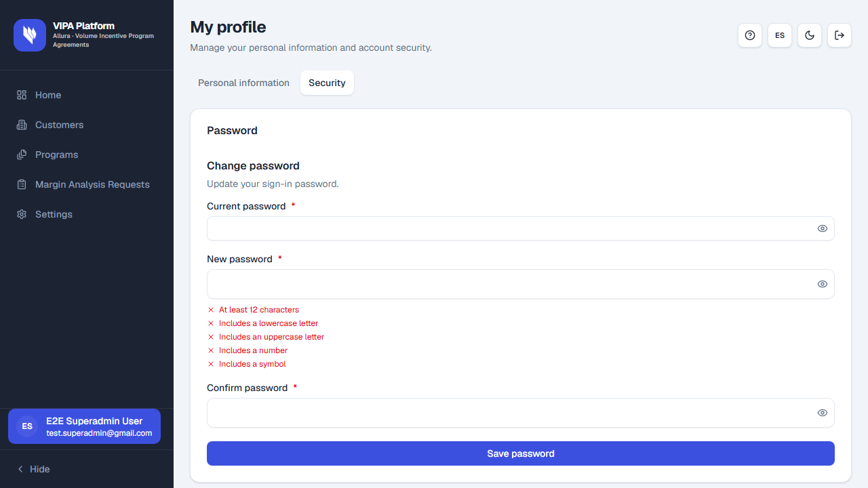Image resolution: width=868 pixels, height=488 pixels.
Task: Click the Margin Analysis Requests clipboard icon
Action: click(22, 184)
